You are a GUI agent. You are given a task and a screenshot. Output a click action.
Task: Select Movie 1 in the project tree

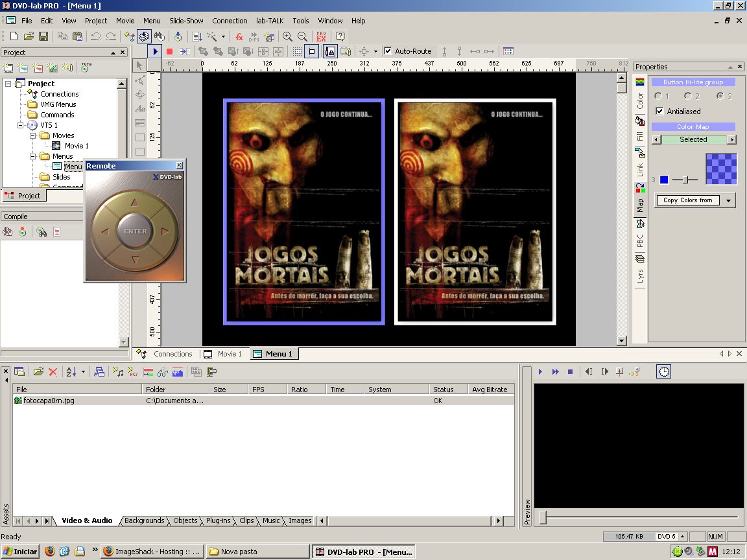pyautogui.click(x=77, y=146)
